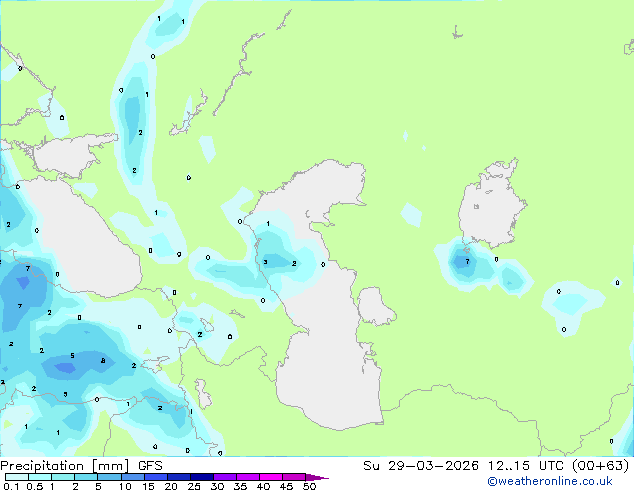The height and width of the screenshot is (490, 634).
Task: Click the '10' legend label
Action: (x=125, y=486)
